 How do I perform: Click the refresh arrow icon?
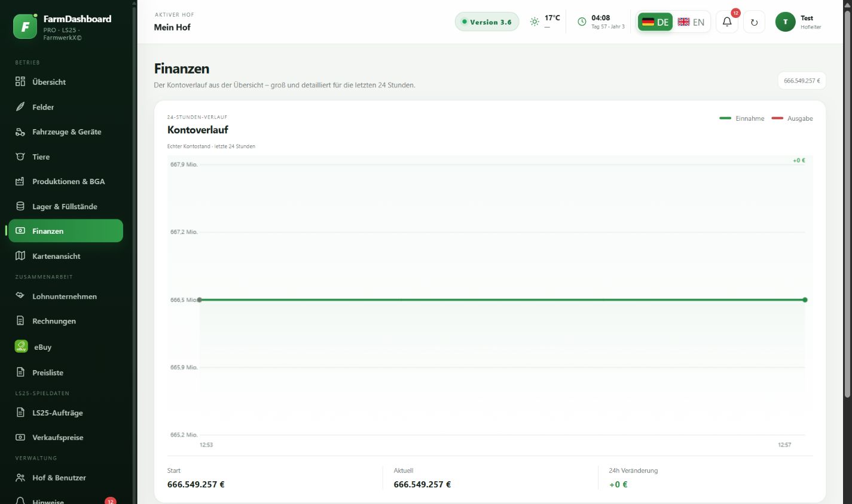(x=754, y=22)
